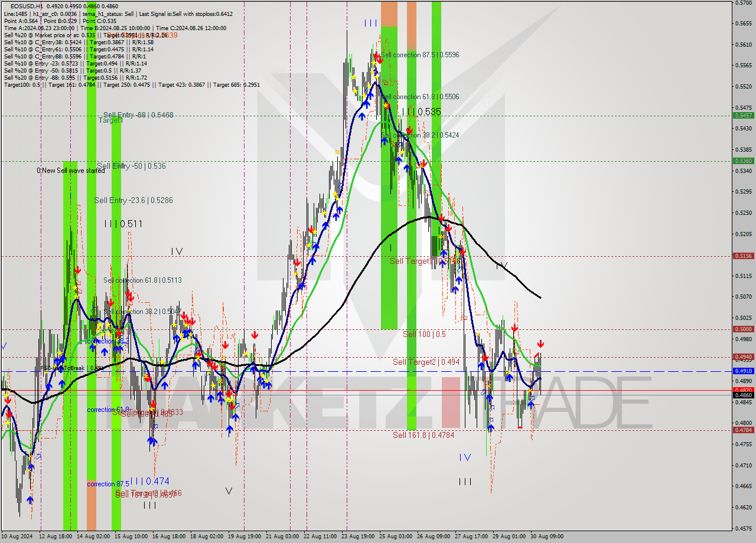Click the green 0.5360 price tag
This screenshot has width=756, height=543.
[743, 161]
